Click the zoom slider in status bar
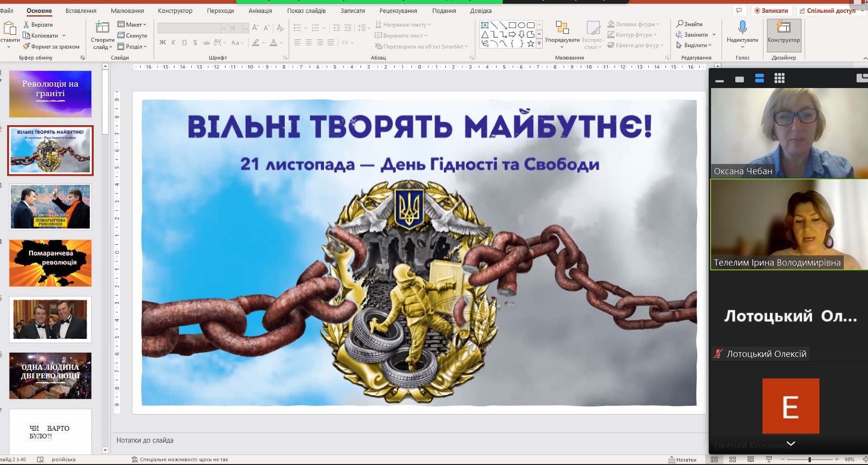The width and height of the screenshot is (868, 465). pos(809,459)
